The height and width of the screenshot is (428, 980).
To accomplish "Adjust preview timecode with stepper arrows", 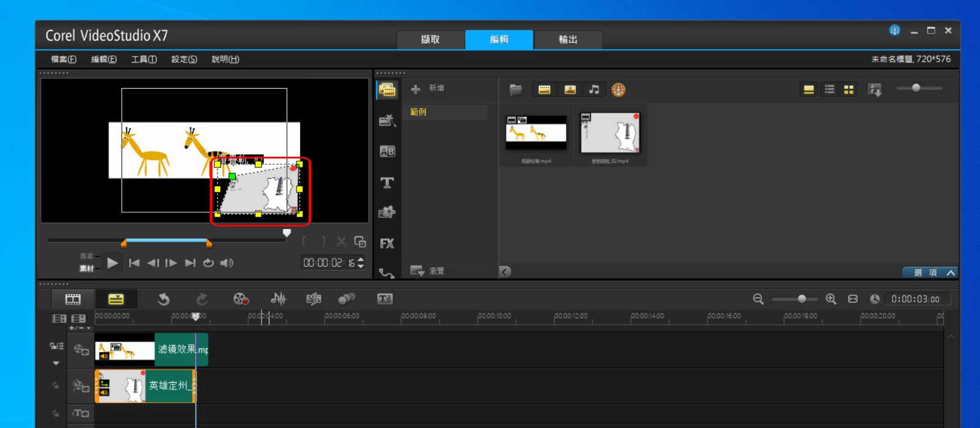I will [x=360, y=263].
